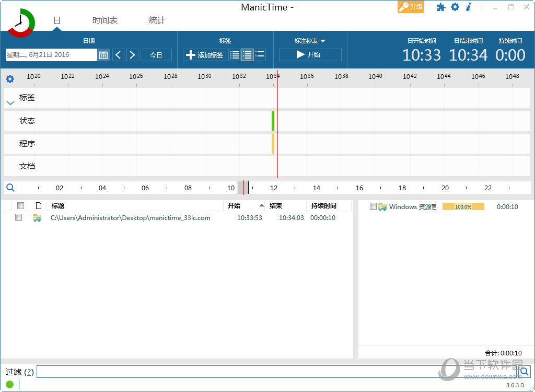Click the Windows 资源管 application icon

pos(382,206)
